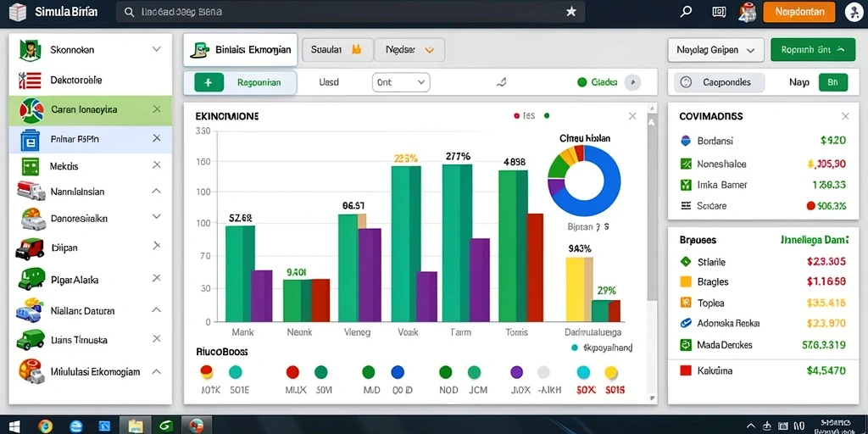The width and height of the screenshot is (868, 434).
Task: Select the Skonnoken sidebar icon
Action: click(31, 50)
